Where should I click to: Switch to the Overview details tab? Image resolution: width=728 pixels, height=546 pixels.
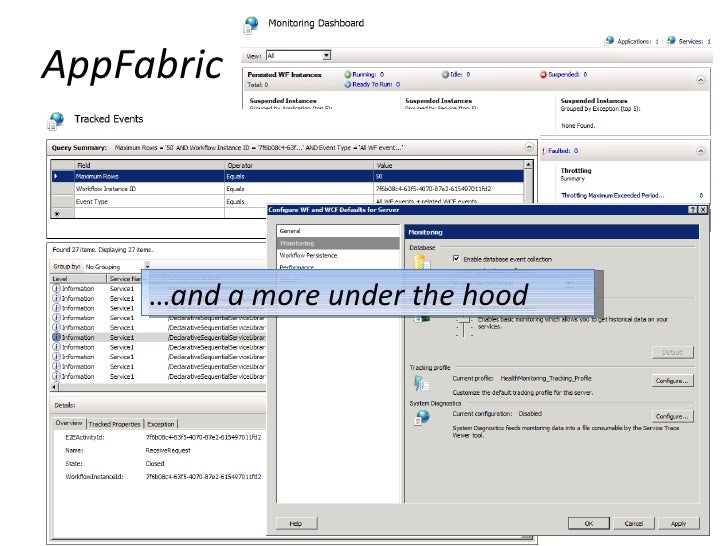coord(69,423)
